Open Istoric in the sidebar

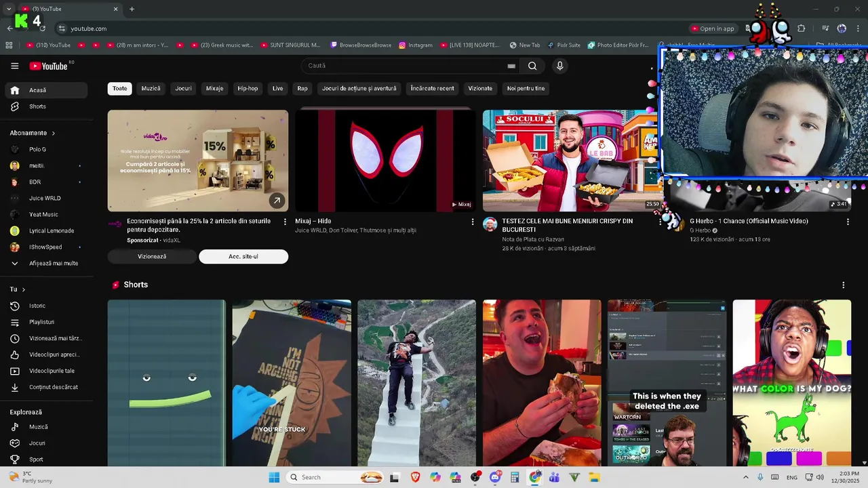coord(47,306)
